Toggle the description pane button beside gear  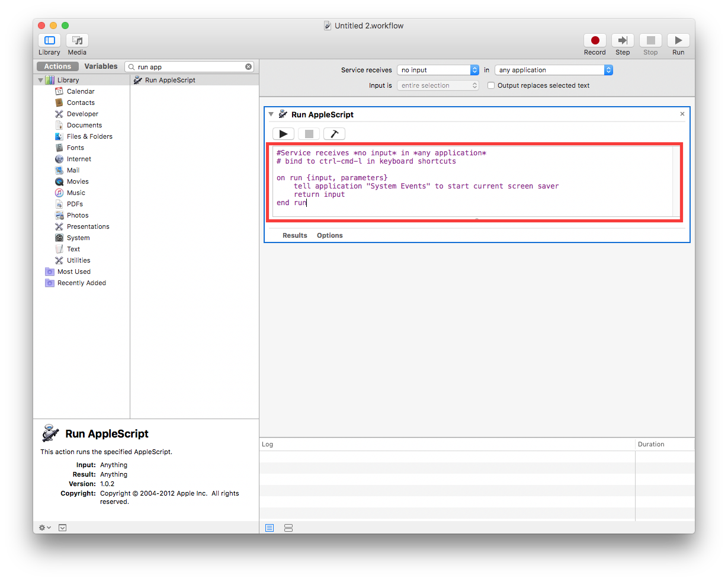click(x=62, y=528)
